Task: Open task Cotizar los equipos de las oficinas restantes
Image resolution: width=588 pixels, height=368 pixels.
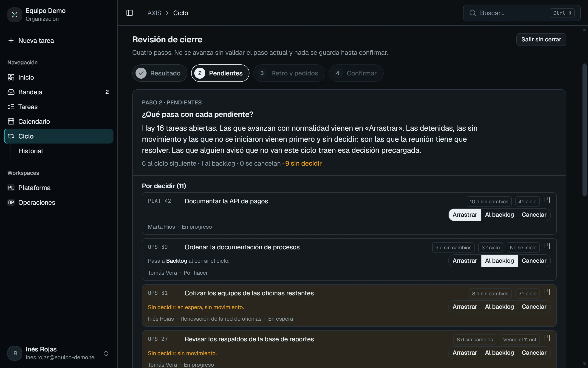Action: [x=249, y=293]
